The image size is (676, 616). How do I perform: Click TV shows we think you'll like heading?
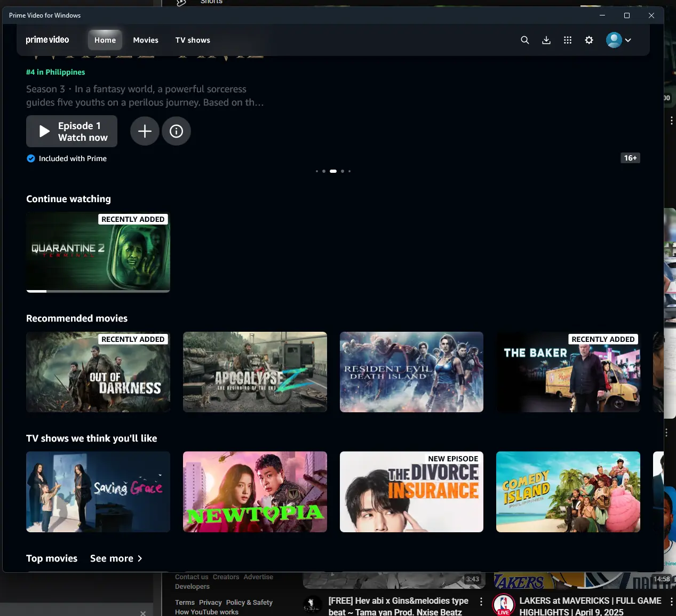92,438
